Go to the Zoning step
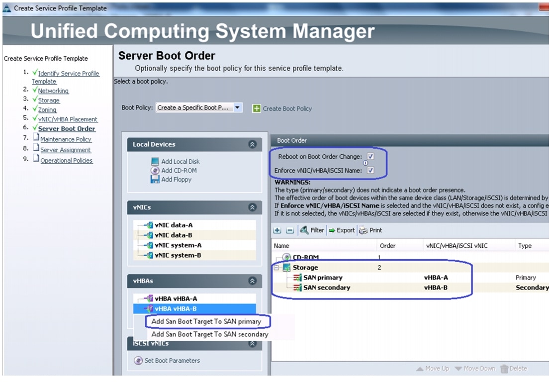This screenshot has width=550, height=392. coord(47,109)
